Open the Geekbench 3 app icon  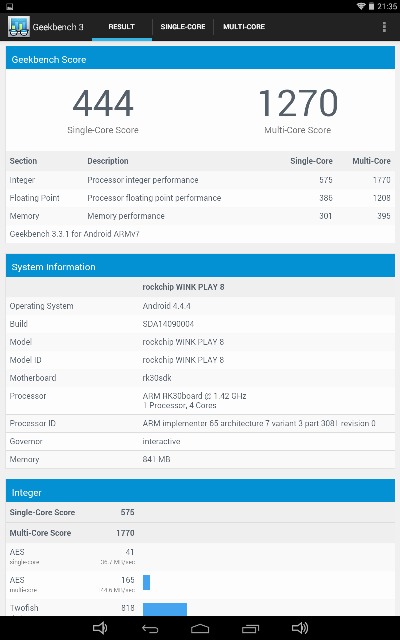pyautogui.click(x=18, y=27)
